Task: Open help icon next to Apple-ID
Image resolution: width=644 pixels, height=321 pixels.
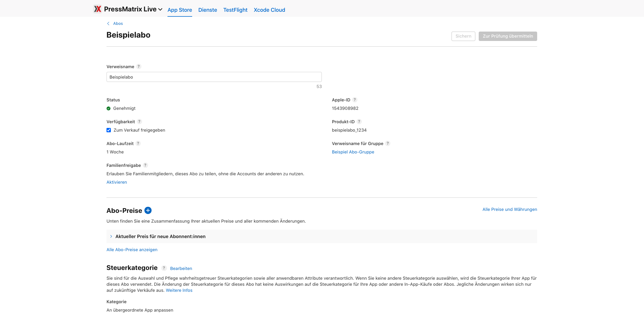Action: pos(355,100)
